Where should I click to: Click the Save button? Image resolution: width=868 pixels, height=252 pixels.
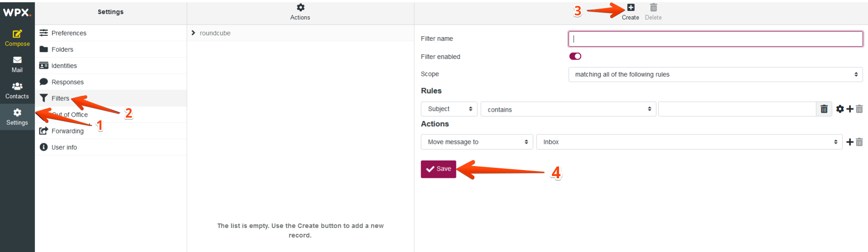438,169
